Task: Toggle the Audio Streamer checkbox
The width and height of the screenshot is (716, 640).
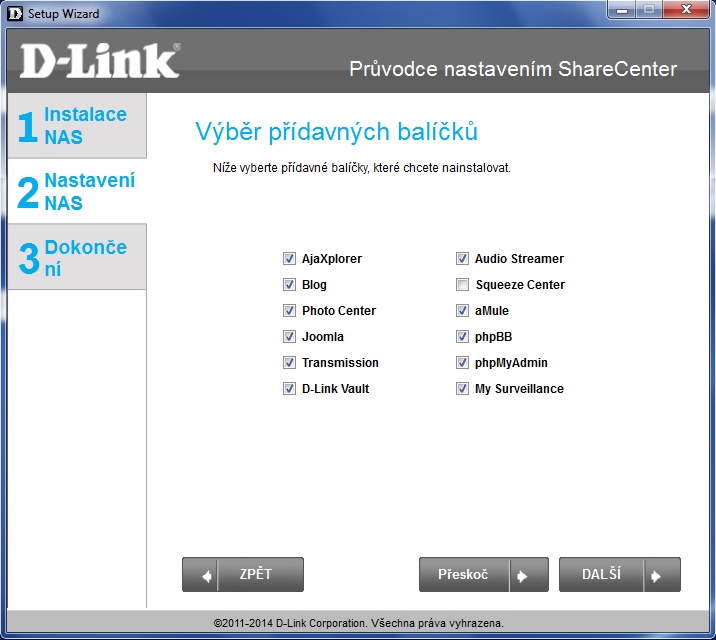Action: tap(462, 259)
